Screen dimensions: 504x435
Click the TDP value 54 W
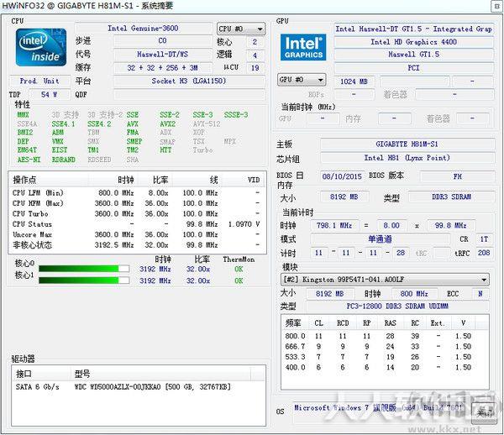[50, 94]
